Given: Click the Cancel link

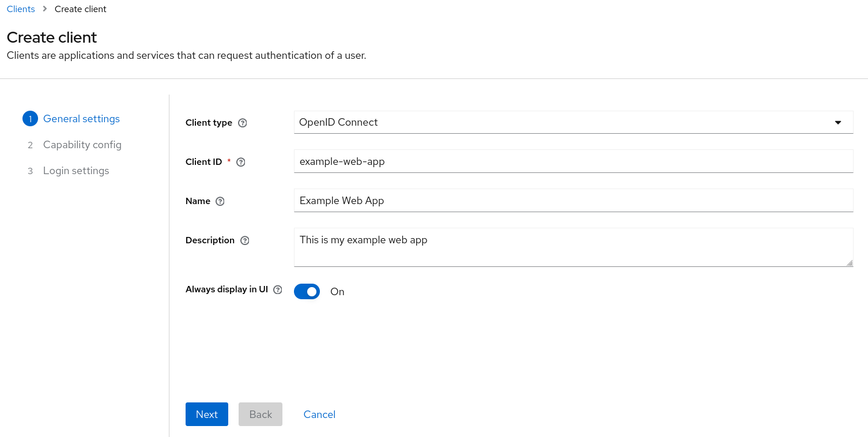Looking at the screenshot, I should pos(319,415).
